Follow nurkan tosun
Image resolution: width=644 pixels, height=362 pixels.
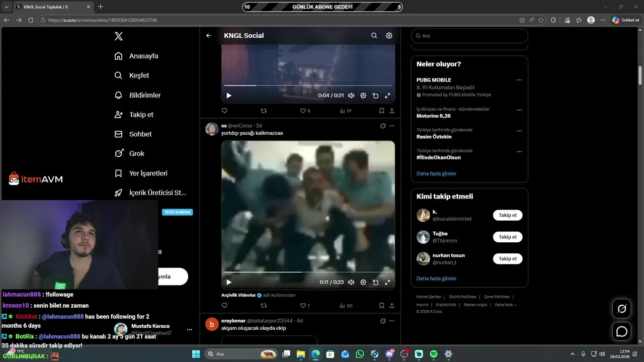click(508, 258)
